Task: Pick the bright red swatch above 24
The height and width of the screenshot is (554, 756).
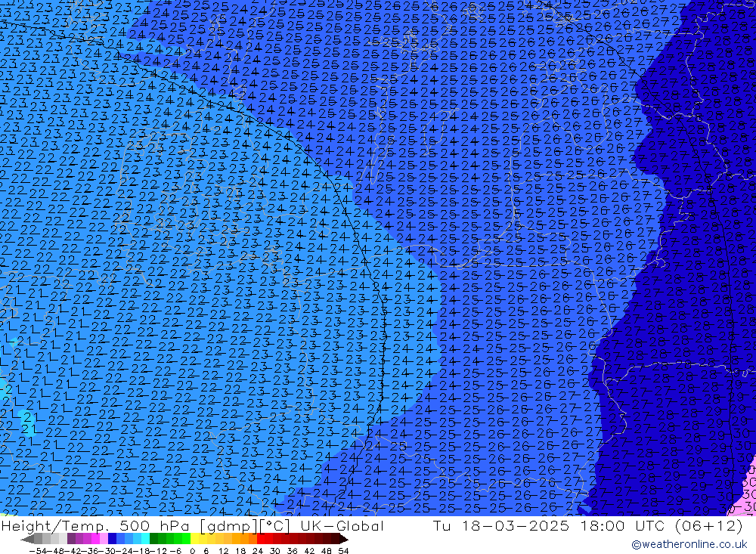Action: (x=261, y=539)
